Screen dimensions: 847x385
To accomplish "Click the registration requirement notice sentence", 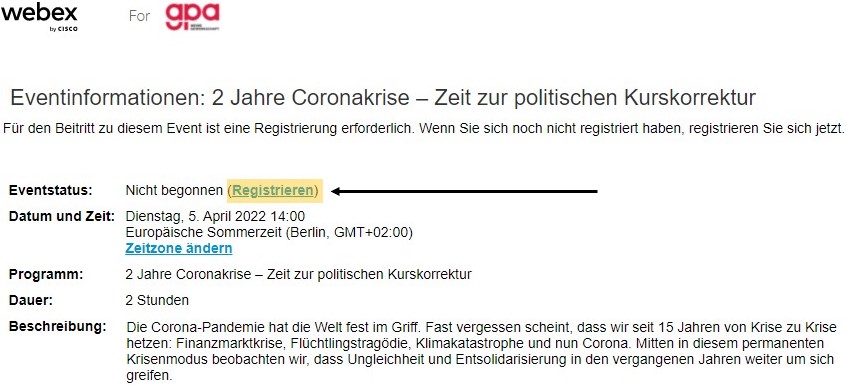I will click(424, 129).
